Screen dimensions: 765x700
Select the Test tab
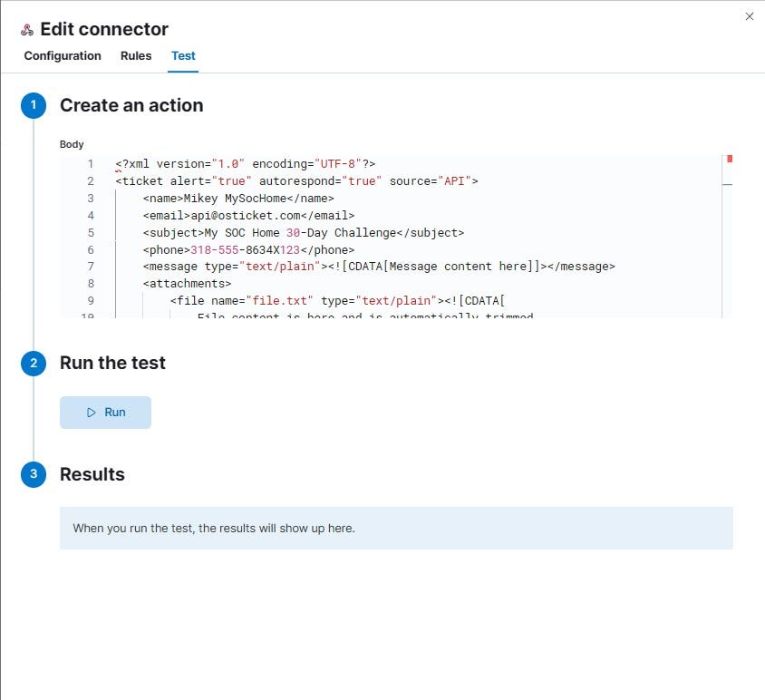(183, 56)
